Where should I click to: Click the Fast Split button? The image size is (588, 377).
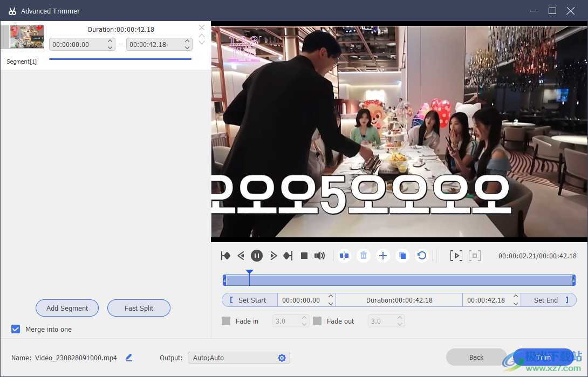coord(139,308)
